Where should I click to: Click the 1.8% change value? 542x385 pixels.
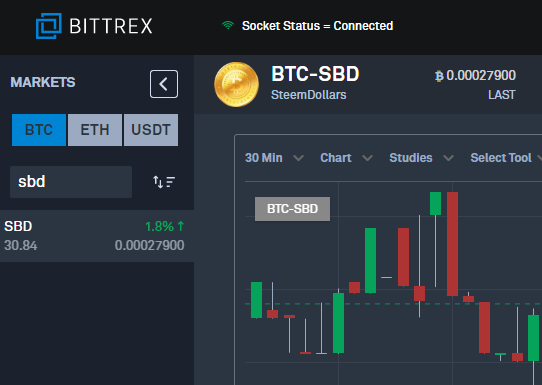click(159, 227)
